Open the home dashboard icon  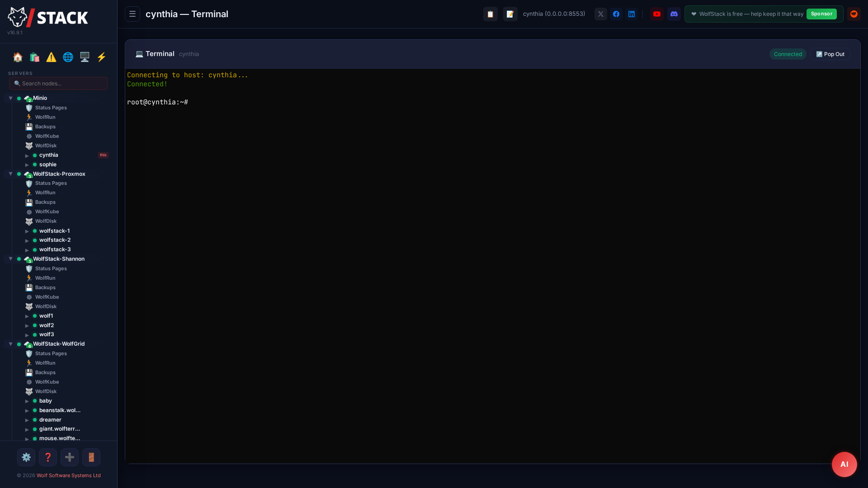pos(18,57)
